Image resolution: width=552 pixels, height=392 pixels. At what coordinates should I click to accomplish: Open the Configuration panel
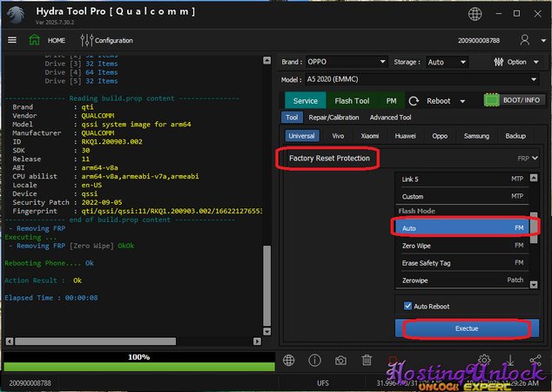[x=107, y=40]
